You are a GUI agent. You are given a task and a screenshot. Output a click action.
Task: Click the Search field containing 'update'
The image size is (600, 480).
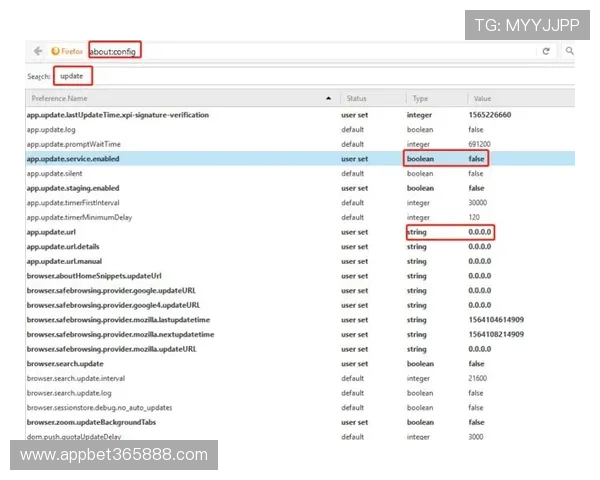click(x=300, y=76)
